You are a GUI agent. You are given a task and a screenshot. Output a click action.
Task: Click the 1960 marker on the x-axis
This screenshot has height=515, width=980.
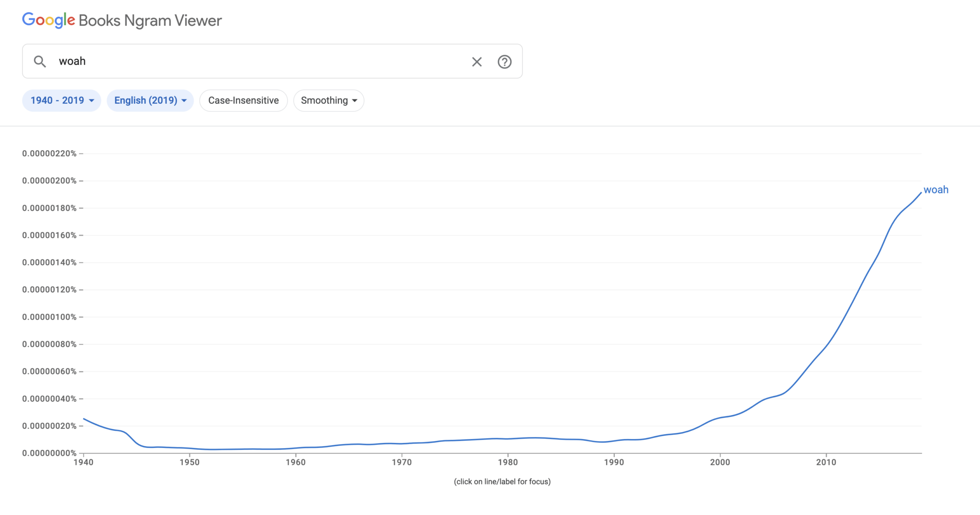pos(296,462)
